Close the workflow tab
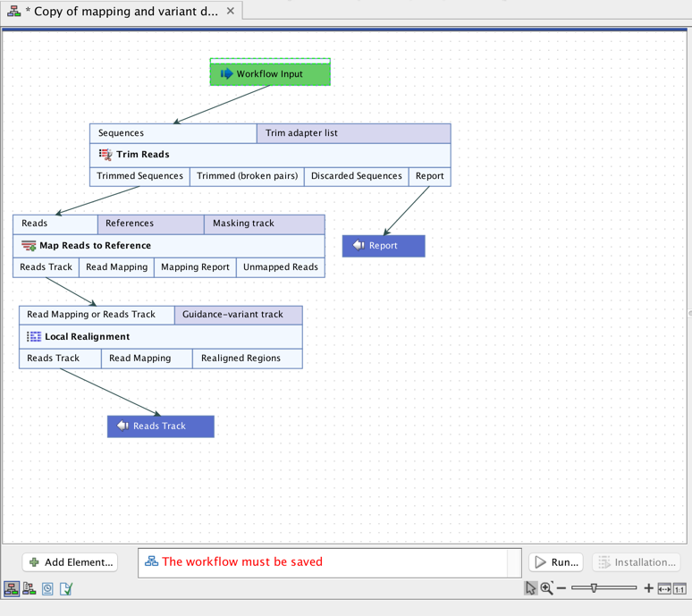The height and width of the screenshot is (616, 692). point(231,11)
